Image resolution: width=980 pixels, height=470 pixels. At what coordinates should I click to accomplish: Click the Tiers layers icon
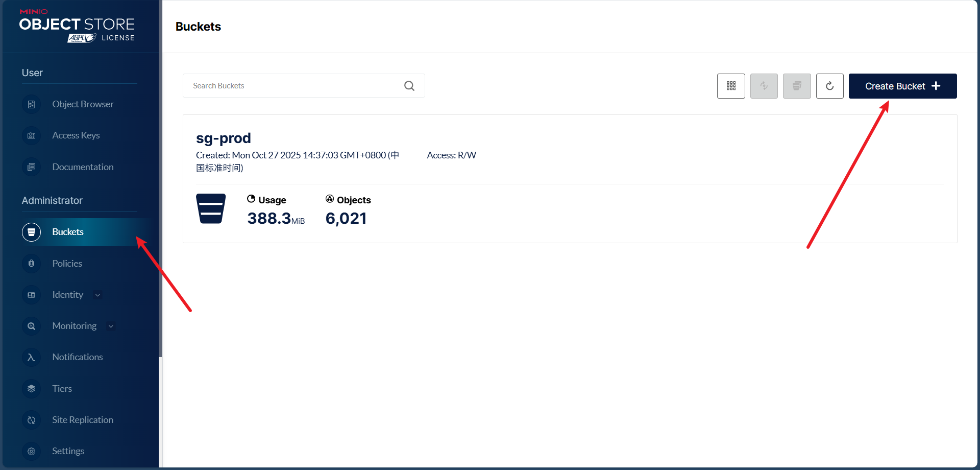click(31, 389)
